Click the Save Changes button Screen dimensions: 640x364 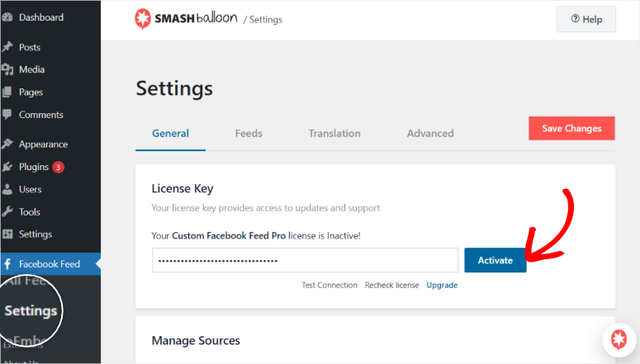tap(571, 128)
